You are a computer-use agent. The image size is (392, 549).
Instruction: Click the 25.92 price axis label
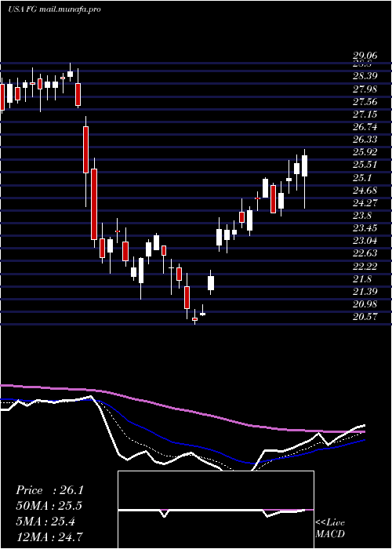[365, 152]
